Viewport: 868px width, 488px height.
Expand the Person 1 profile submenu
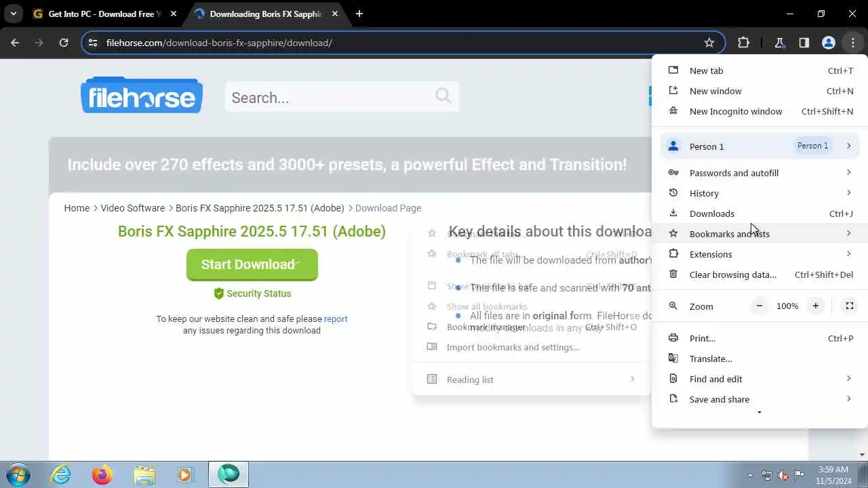pos(759,146)
